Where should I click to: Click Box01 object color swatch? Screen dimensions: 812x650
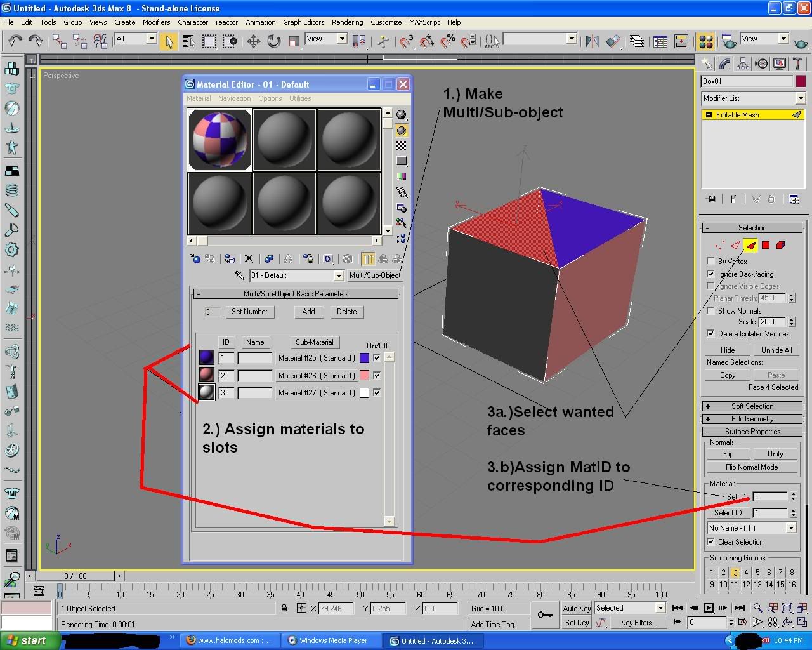tap(801, 81)
